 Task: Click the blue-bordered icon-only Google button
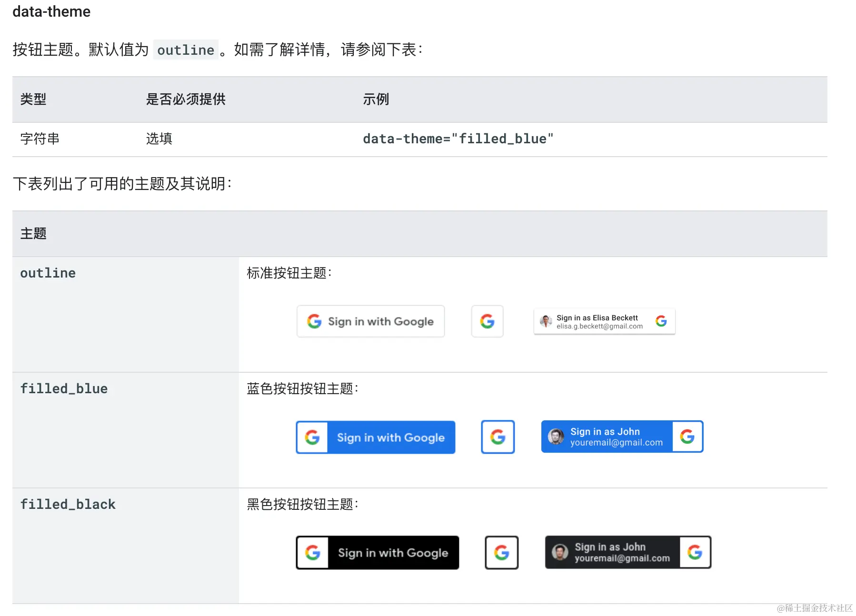pos(498,437)
